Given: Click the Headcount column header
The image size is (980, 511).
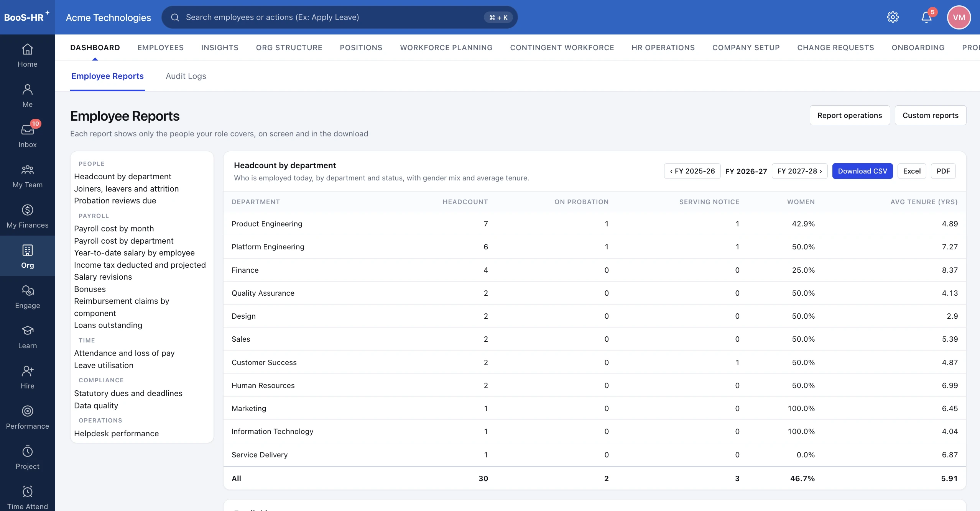Looking at the screenshot, I should coord(465,202).
